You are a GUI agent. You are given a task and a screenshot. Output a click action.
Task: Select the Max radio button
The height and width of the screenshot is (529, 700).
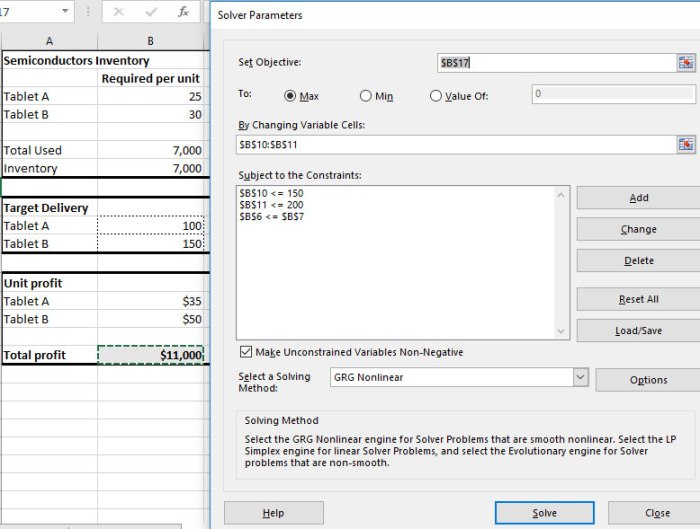[x=291, y=96]
